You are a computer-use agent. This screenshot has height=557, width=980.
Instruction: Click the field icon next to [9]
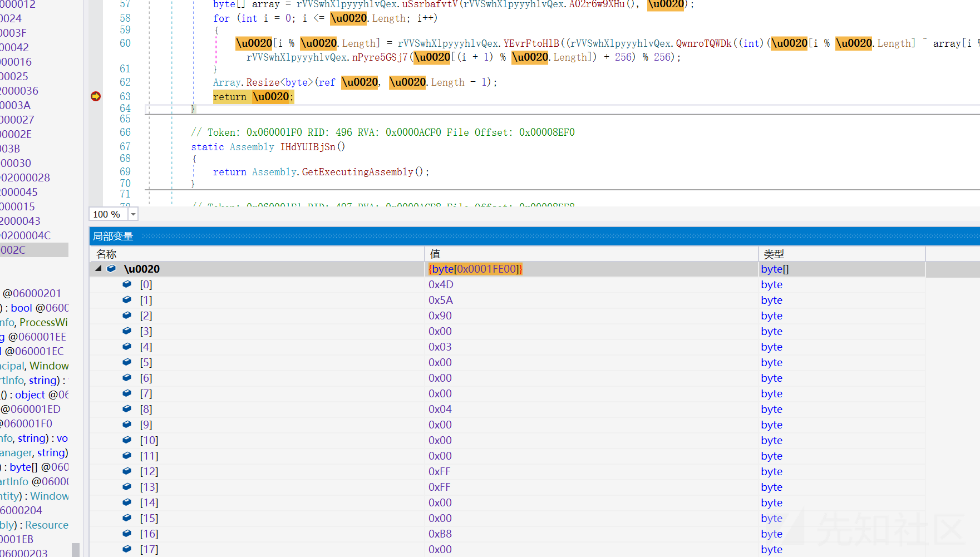pos(127,424)
